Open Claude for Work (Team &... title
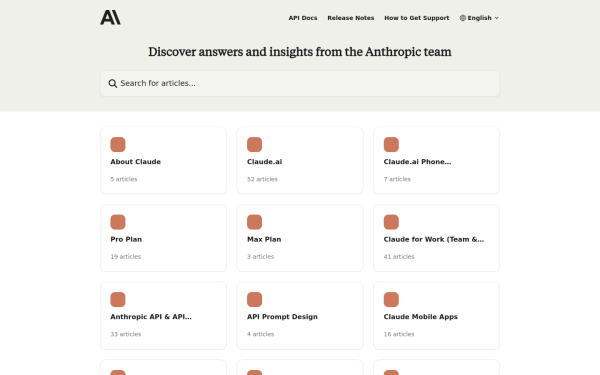This screenshot has height=375, width=600. pos(434,240)
